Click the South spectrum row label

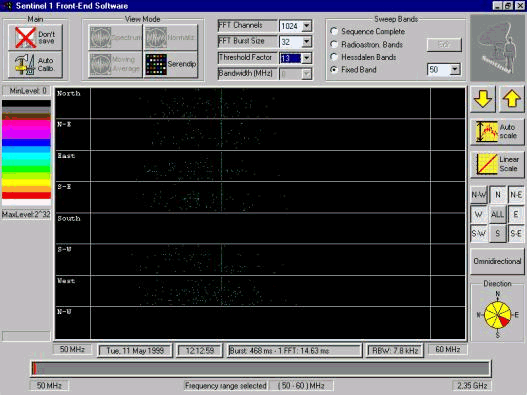(69, 219)
